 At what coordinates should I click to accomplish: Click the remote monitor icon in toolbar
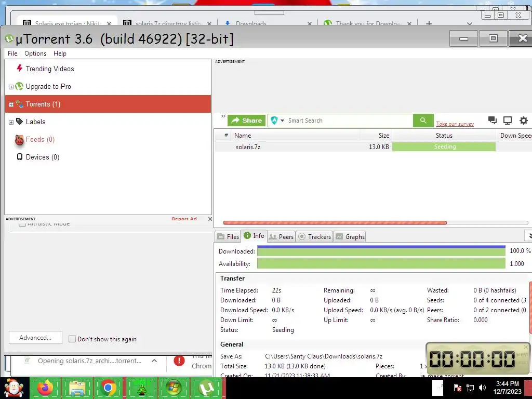508,120
